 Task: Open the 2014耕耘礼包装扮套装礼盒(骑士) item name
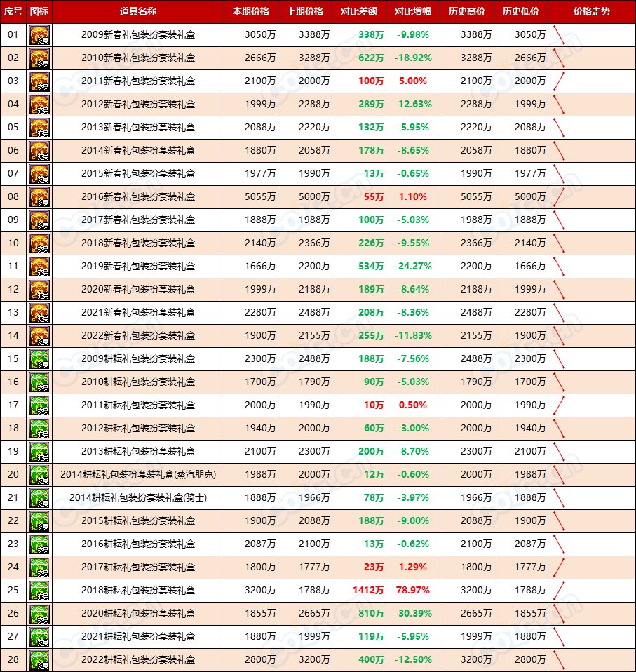click(138, 498)
